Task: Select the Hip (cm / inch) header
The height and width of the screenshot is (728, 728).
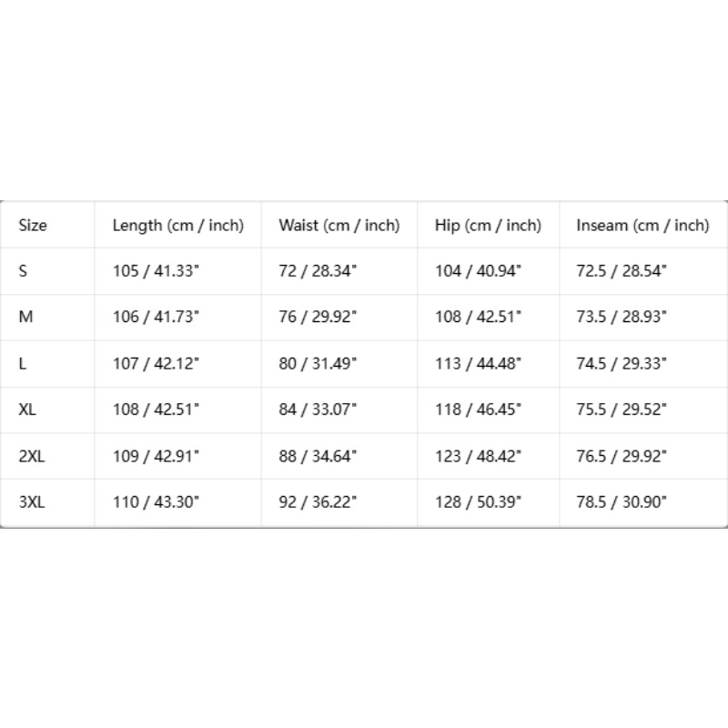Action: click(x=488, y=225)
